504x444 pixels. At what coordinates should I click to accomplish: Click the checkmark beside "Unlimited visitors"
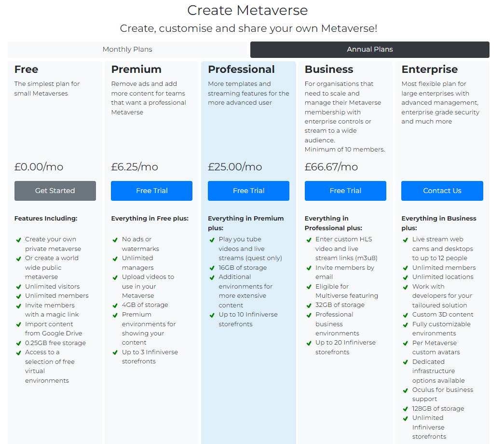[x=18, y=287]
